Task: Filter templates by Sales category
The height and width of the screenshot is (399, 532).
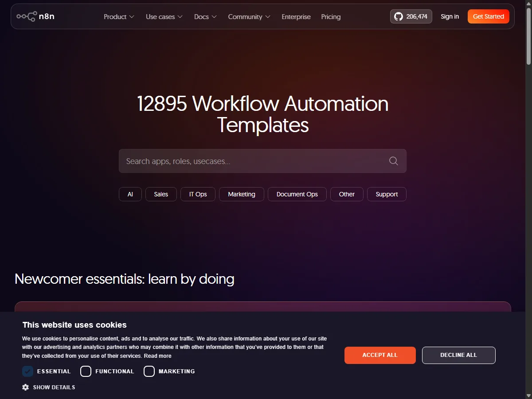Action: tap(161, 194)
